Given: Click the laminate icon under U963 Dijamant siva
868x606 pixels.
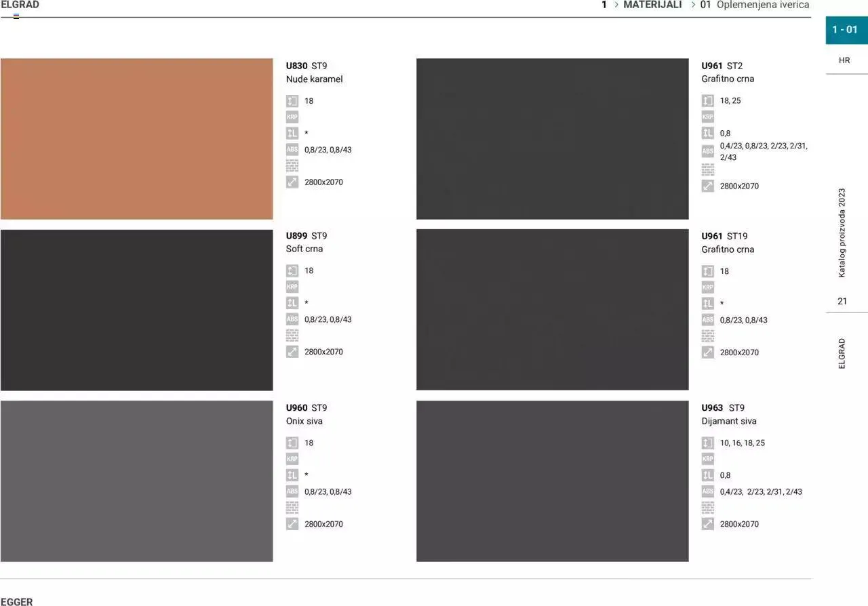Looking at the screenshot, I should (x=708, y=475).
